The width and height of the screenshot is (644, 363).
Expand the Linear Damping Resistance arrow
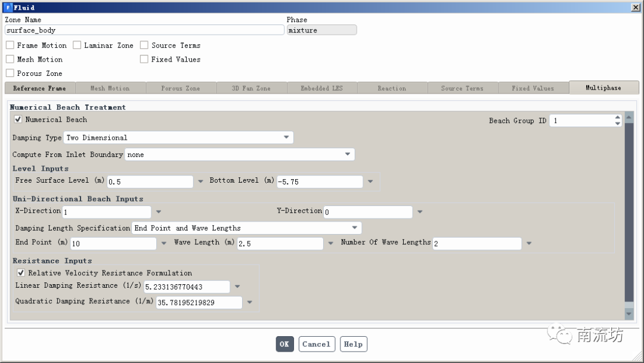click(237, 287)
